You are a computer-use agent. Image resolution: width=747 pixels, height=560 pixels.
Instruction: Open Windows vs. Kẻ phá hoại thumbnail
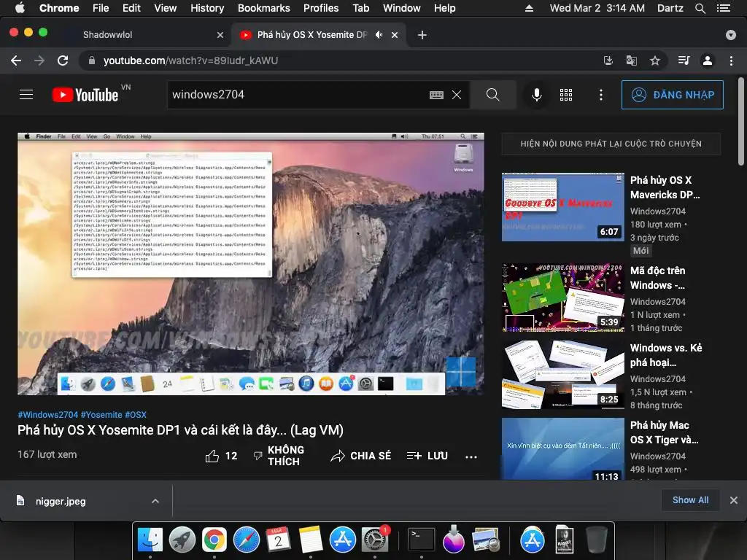pos(562,374)
